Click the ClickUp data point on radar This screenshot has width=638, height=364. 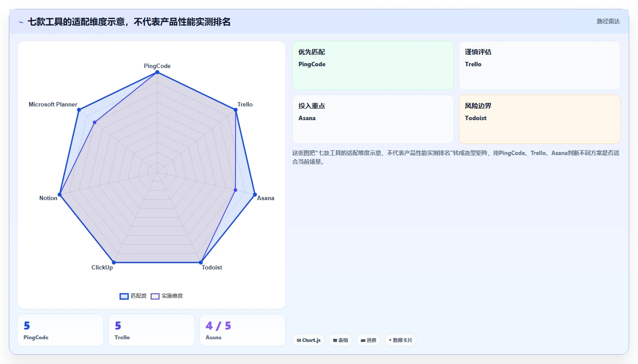[x=114, y=262]
